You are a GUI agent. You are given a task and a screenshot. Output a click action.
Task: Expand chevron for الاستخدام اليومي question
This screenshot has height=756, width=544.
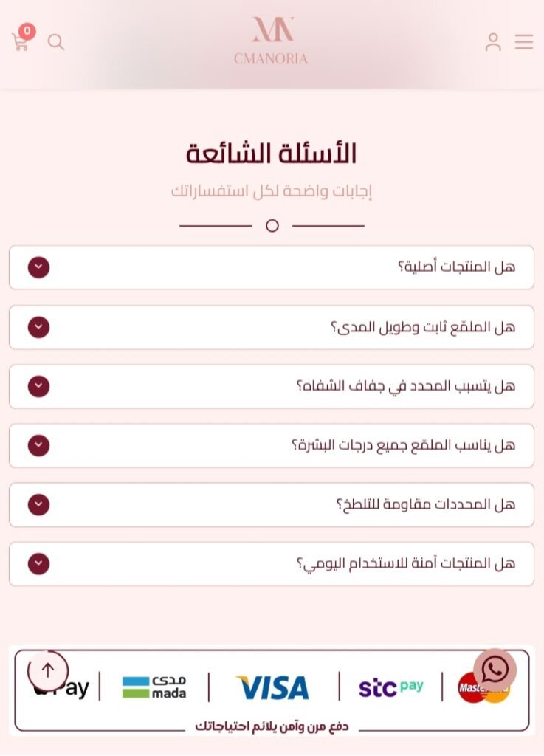38,564
